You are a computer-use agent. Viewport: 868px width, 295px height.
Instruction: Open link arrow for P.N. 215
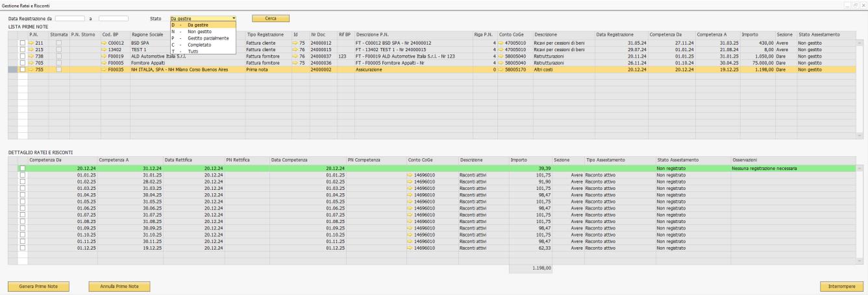coord(31,49)
